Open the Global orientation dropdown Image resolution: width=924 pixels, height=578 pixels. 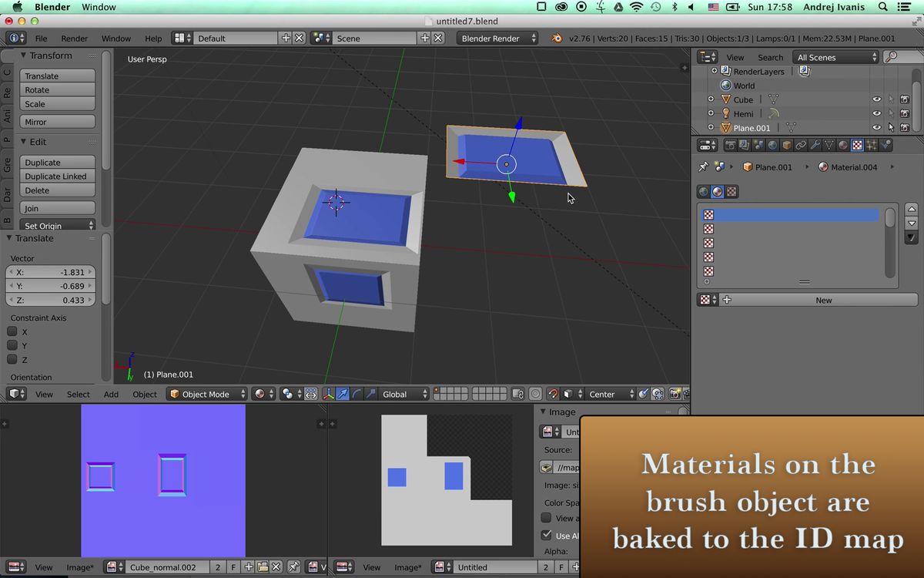(x=404, y=394)
